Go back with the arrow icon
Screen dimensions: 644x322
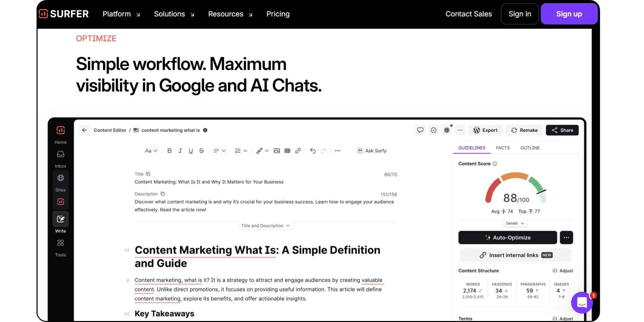tap(85, 130)
